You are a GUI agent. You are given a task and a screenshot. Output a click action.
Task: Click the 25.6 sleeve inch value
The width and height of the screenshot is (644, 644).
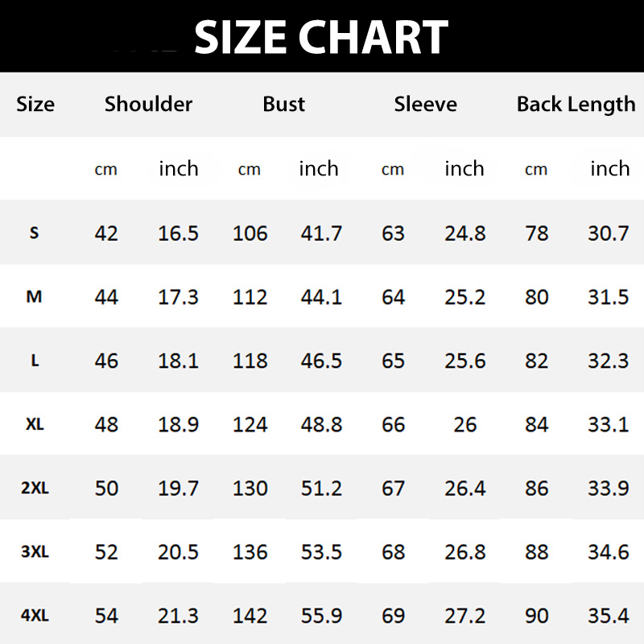click(464, 361)
